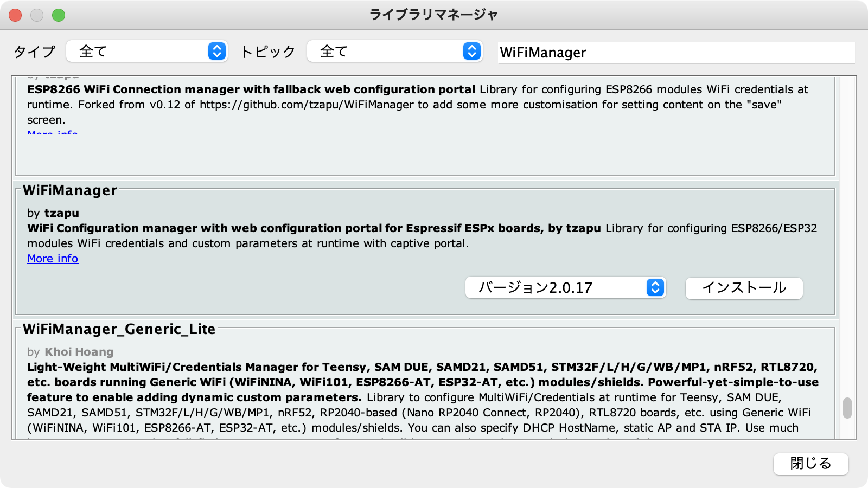Click the Khoi Hoang author name
This screenshot has width=868, height=488.
[79, 352]
